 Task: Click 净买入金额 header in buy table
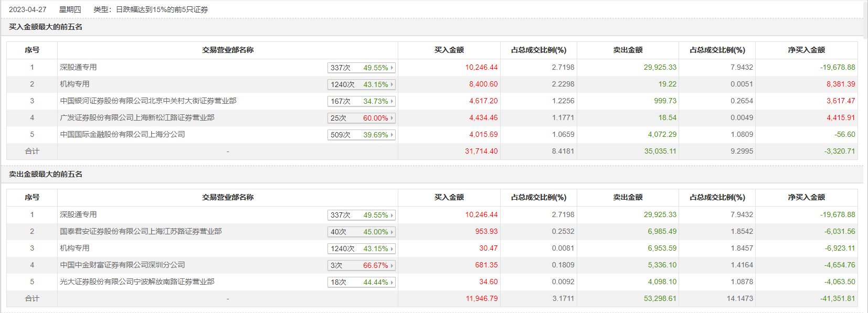(x=806, y=50)
